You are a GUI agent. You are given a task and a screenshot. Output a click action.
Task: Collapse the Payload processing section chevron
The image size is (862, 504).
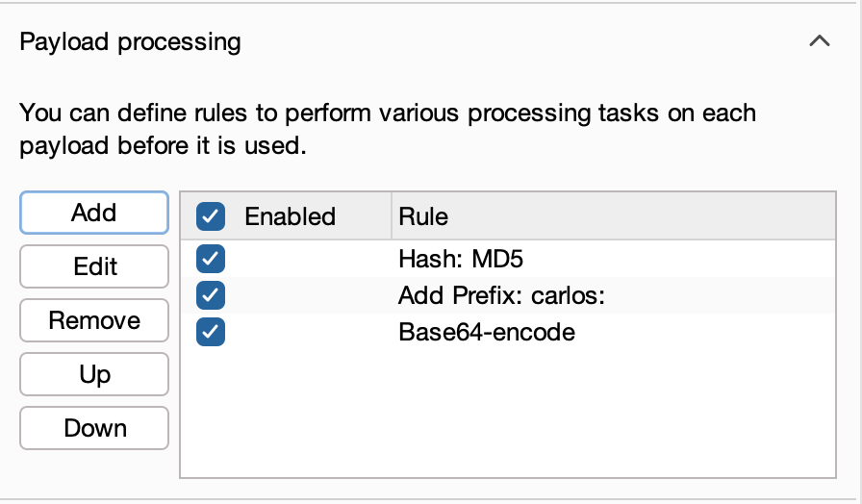820,41
